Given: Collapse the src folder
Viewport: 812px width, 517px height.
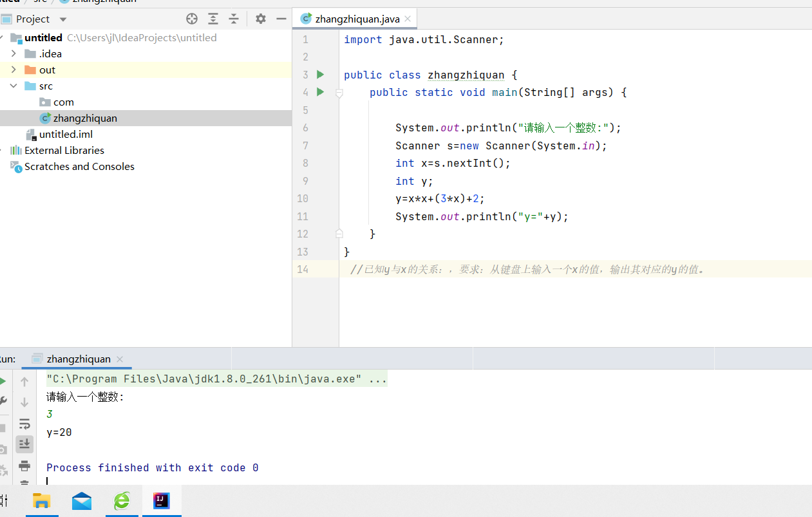Looking at the screenshot, I should [14, 86].
